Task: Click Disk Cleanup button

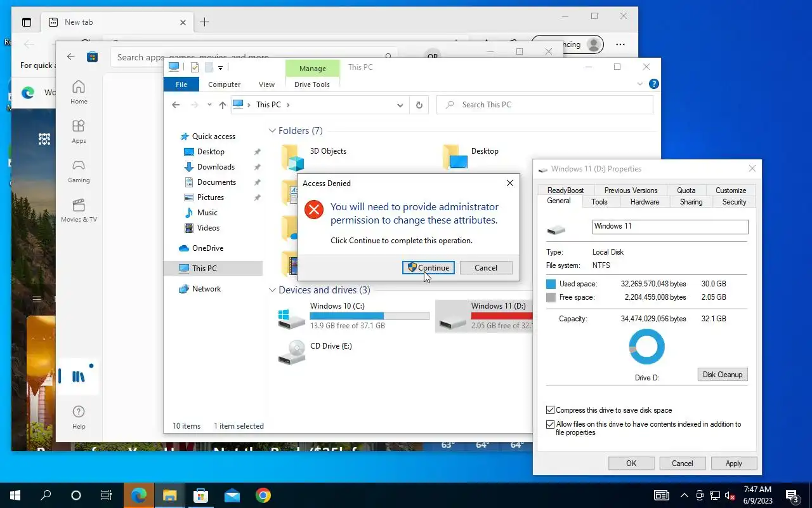Action: tap(722, 374)
